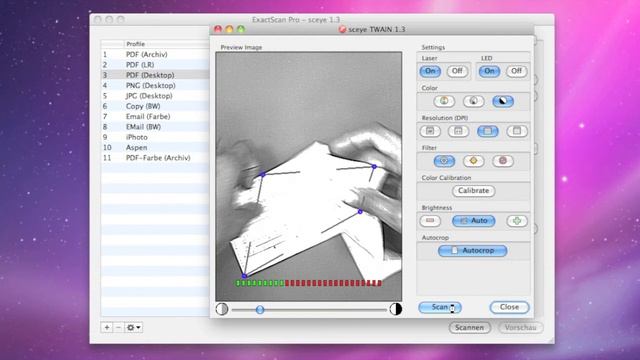640x360 pixels.
Task: Select profile PDF (Desktop)
Action: [x=155, y=75]
